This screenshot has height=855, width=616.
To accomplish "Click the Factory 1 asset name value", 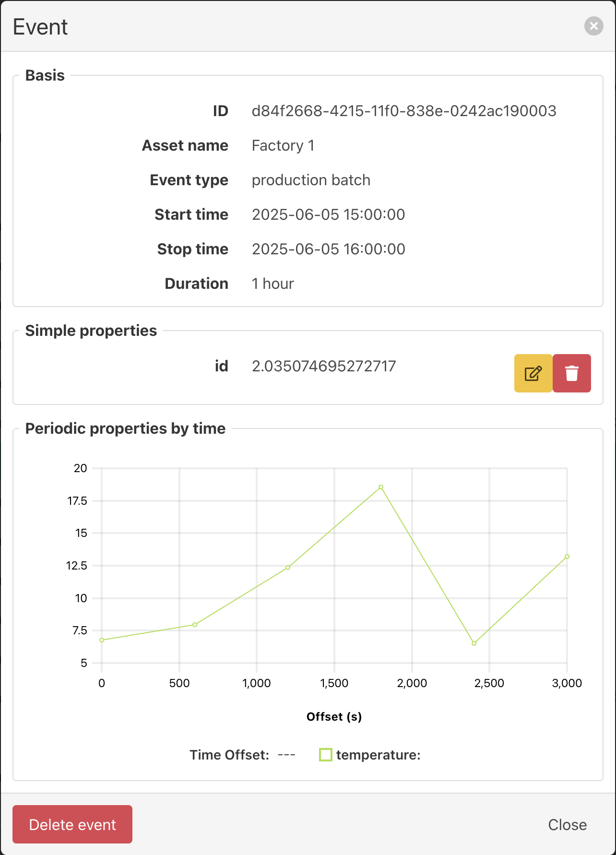I will coord(283,145).
